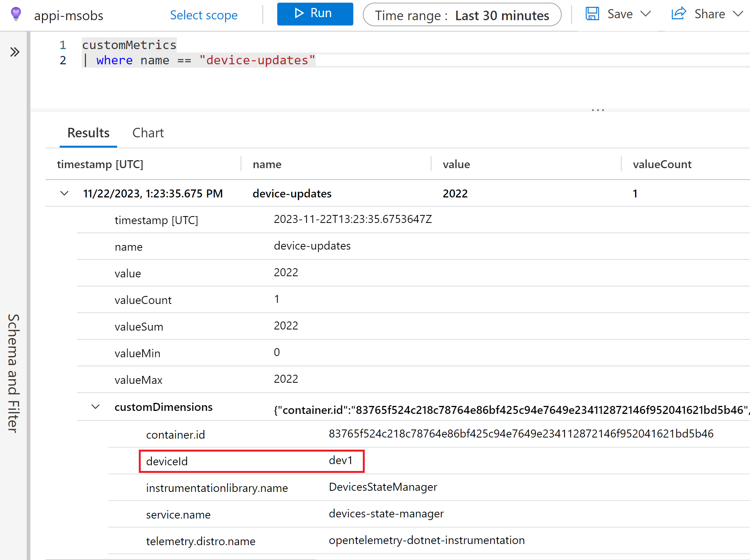
Task: Click the instrumentationlibrary.name label
Action: pos(217,488)
